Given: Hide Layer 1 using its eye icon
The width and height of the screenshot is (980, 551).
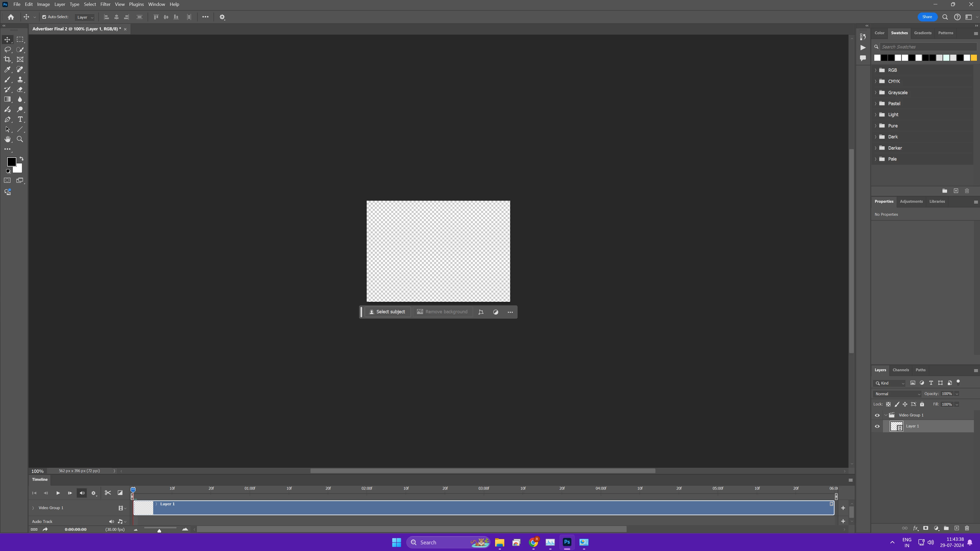Looking at the screenshot, I should click(877, 426).
